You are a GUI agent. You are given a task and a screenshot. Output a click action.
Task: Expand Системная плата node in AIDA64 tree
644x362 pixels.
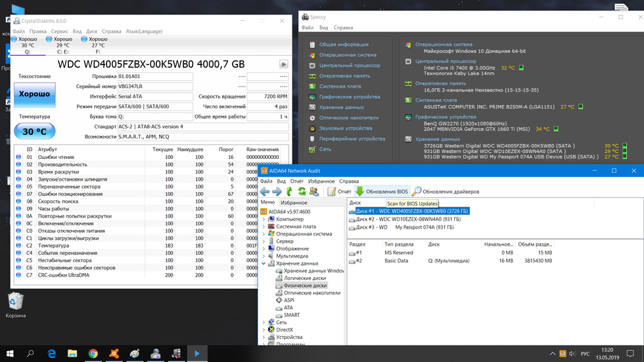(264, 227)
